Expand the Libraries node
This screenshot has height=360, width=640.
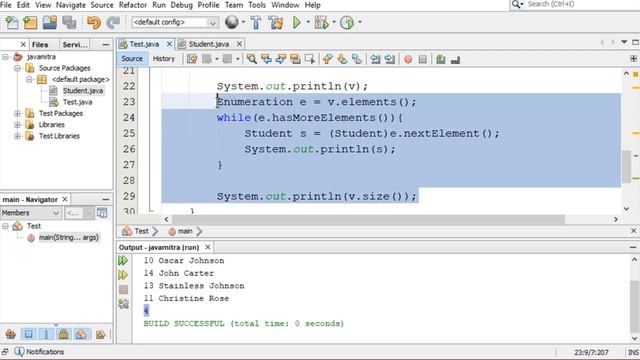click(x=17, y=125)
